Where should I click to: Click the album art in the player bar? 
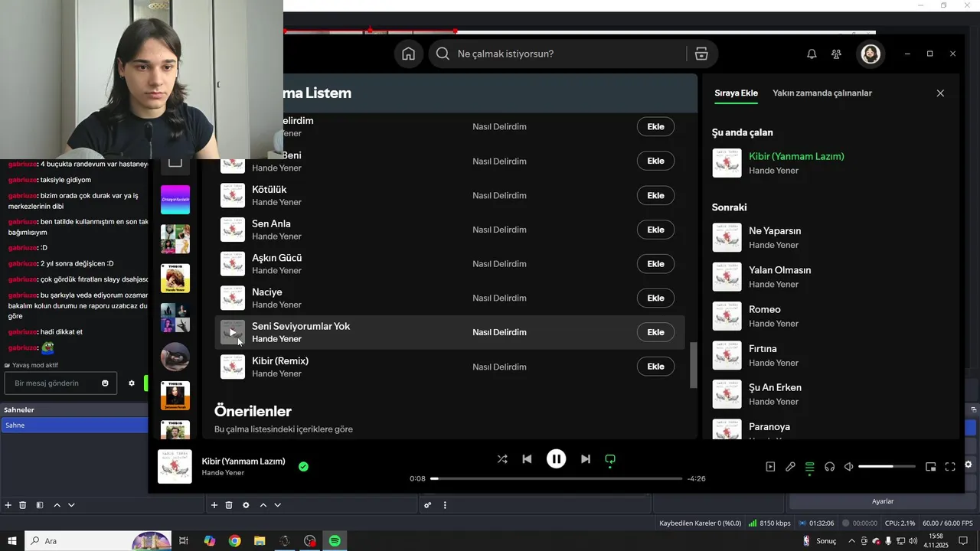click(175, 467)
